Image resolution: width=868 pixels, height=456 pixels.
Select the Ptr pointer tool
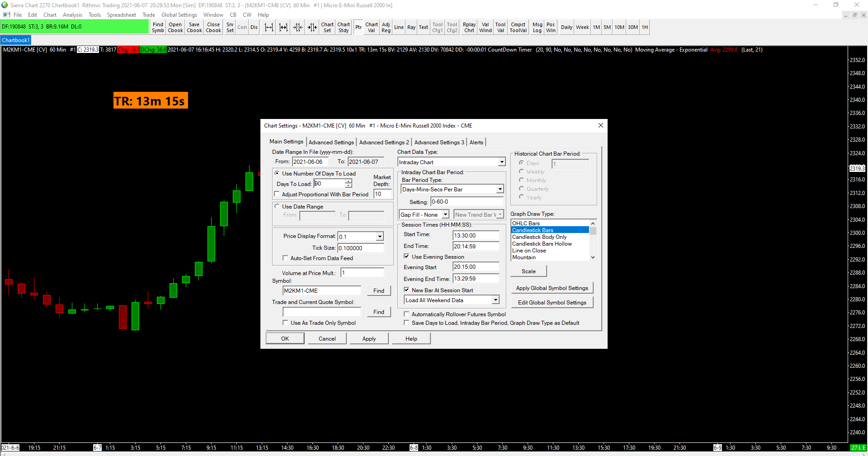[x=359, y=27]
